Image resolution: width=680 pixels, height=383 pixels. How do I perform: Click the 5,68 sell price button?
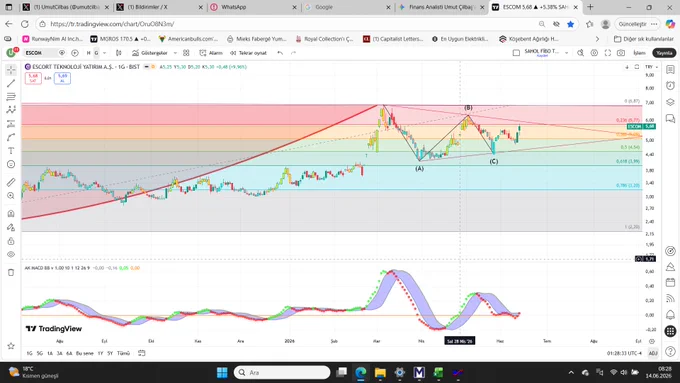pos(33,78)
